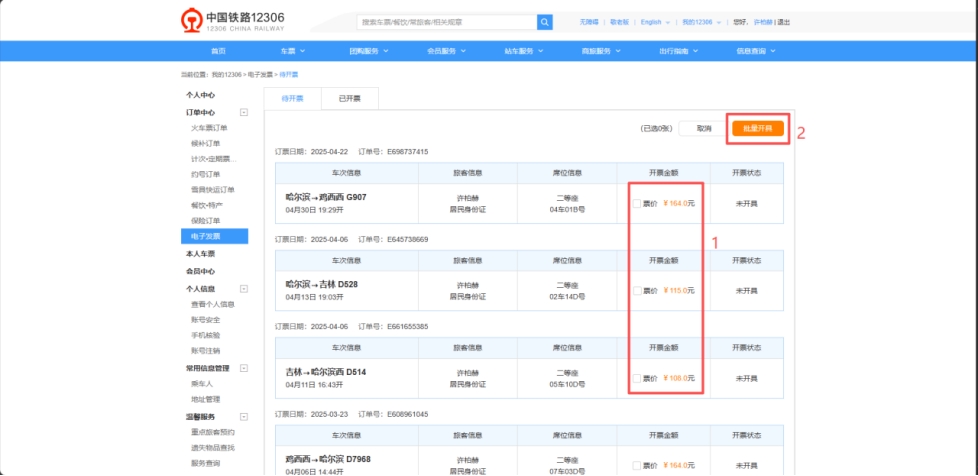This screenshot has width=978, height=476.
Task: Collapse the 温馨服务 sidebar section
Action: (244, 417)
